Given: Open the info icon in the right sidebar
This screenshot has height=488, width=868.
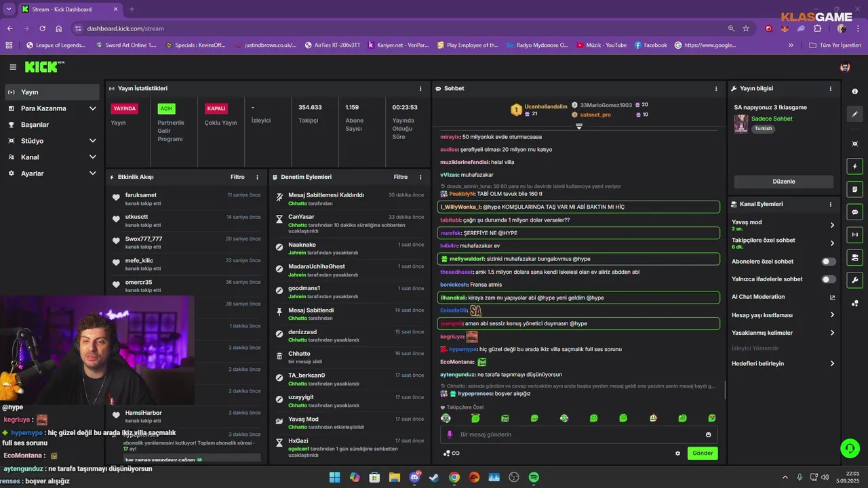Looking at the screenshot, I should click(854, 91).
